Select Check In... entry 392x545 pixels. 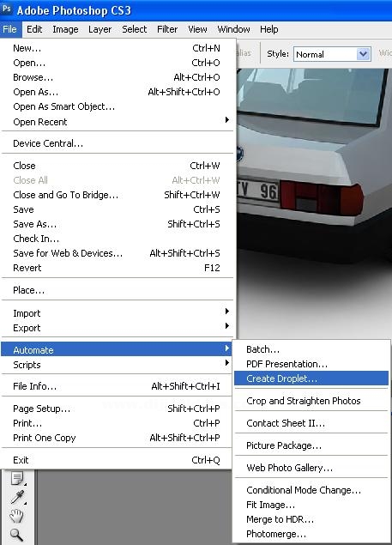[x=117, y=239]
